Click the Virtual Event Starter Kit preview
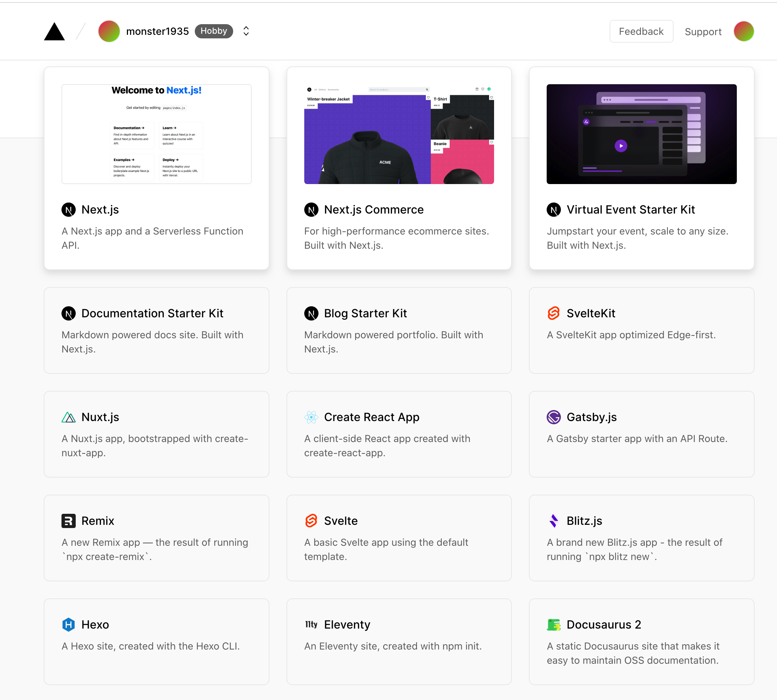Screen dimensions: 777x700 [x=642, y=134]
